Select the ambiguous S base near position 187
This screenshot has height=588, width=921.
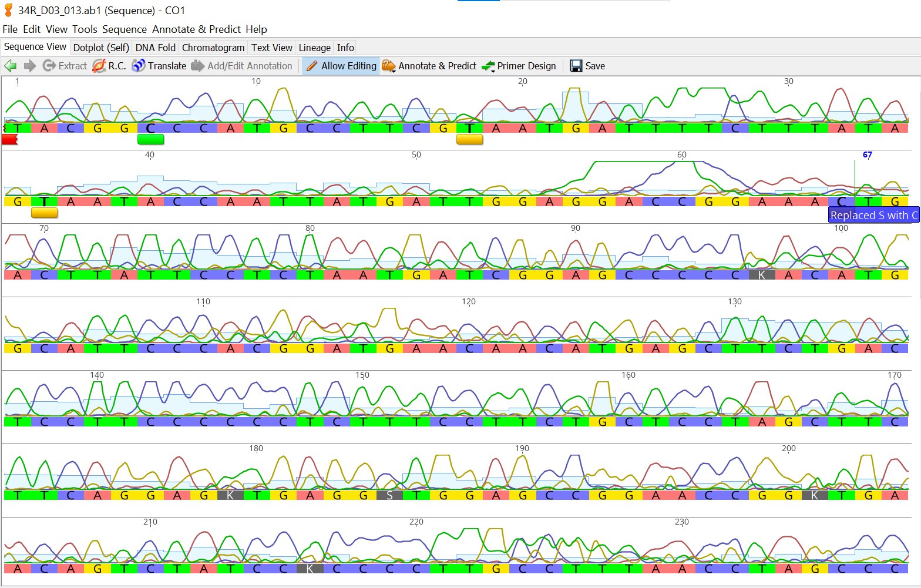pyautogui.click(x=389, y=495)
